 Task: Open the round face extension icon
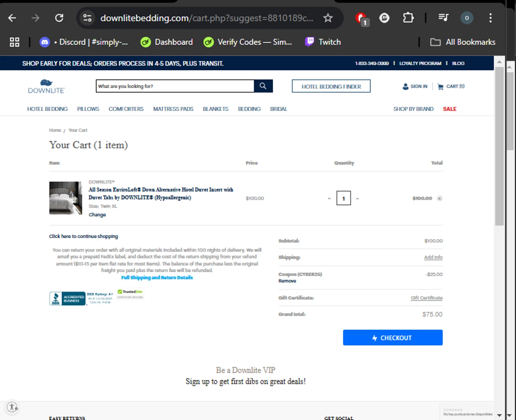click(x=384, y=18)
